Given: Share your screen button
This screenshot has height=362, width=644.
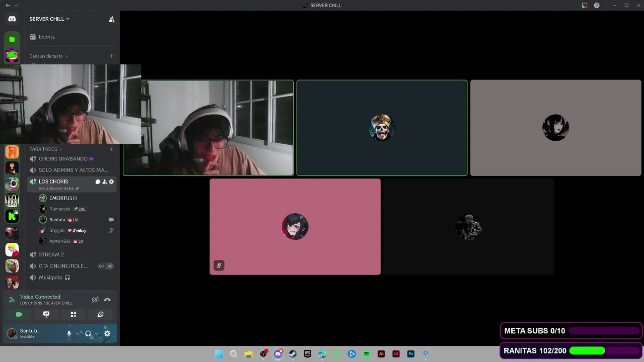Looking at the screenshot, I should tap(46, 314).
